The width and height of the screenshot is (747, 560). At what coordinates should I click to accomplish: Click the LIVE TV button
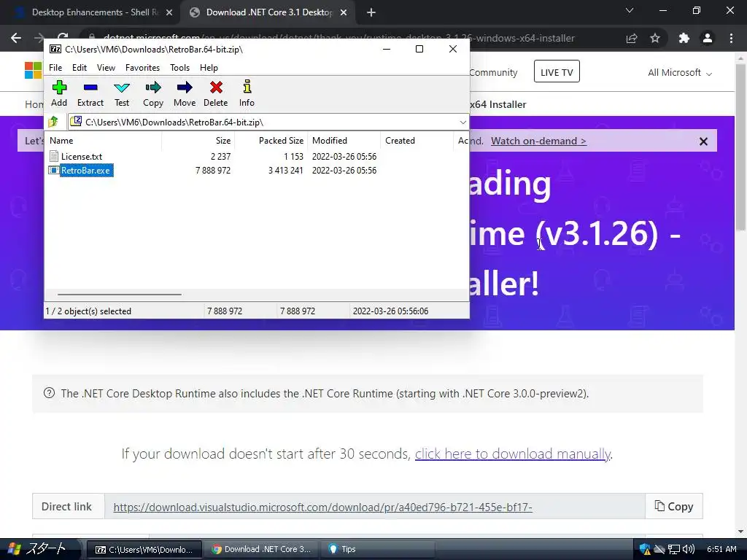coord(557,72)
